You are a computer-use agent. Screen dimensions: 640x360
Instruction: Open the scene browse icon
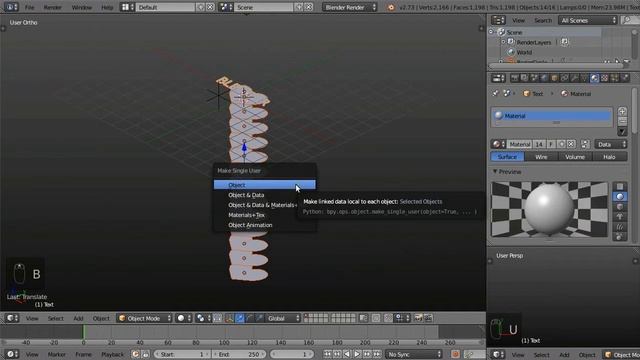pos(226,7)
